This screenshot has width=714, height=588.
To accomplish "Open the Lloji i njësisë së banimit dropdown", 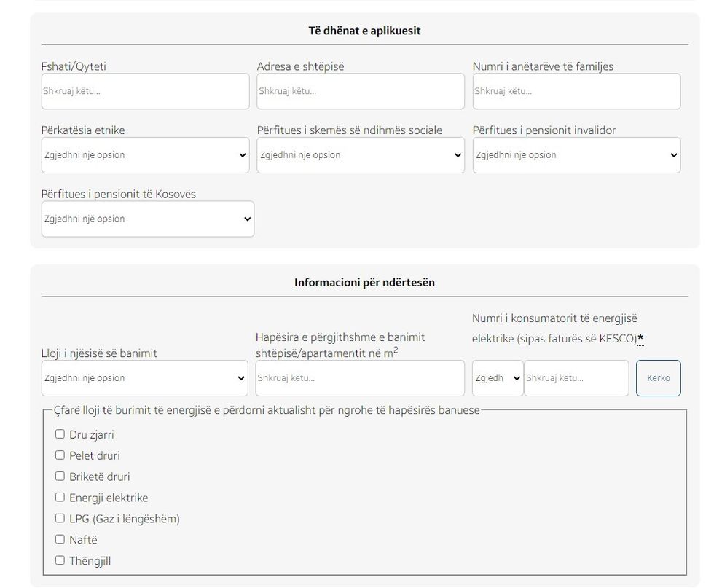I will 144,378.
